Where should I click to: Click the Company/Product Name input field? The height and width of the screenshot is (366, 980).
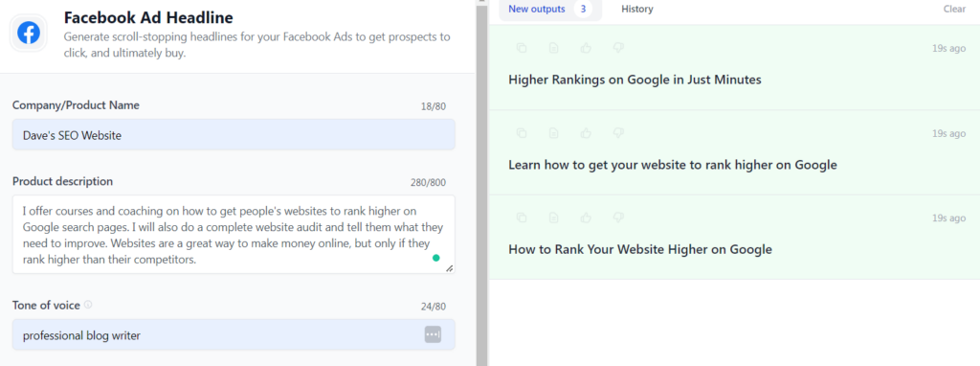234,134
